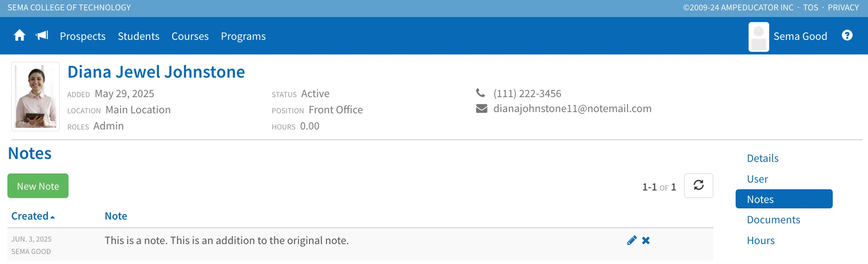Switch to the Hours tab
Viewport: 868px width, 264px height.
tap(761, 240)
